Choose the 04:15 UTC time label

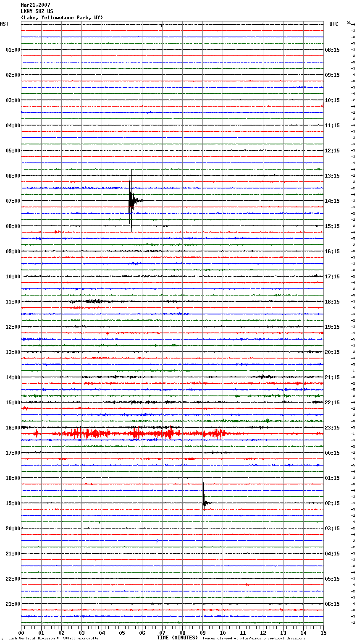click(332, 554)
